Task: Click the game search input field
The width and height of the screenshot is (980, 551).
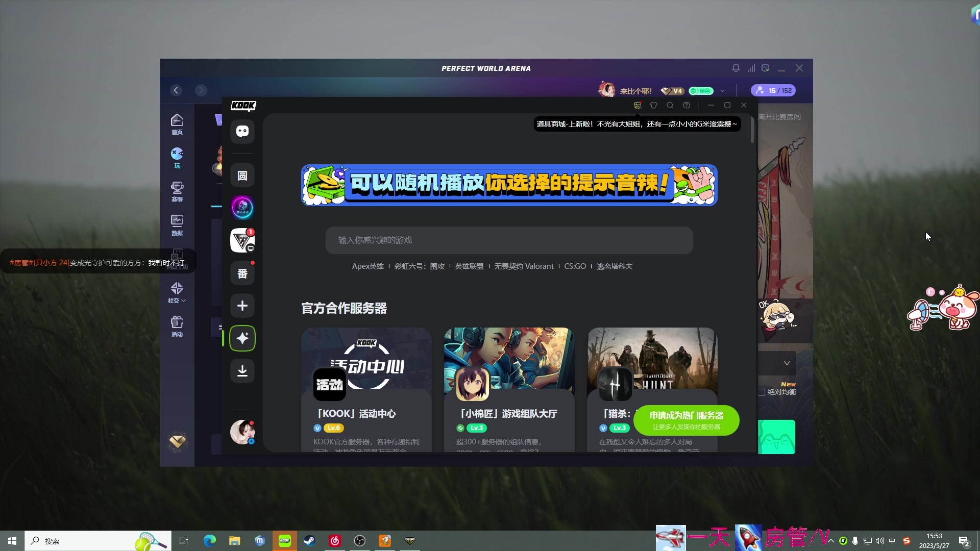Action: 509,240
